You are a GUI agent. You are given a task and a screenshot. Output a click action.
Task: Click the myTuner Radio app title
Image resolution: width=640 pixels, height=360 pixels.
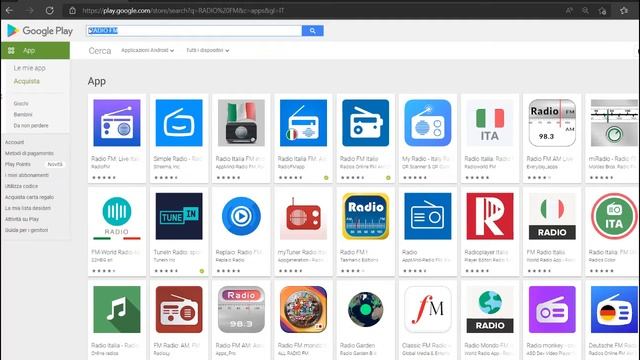[302, 252]
